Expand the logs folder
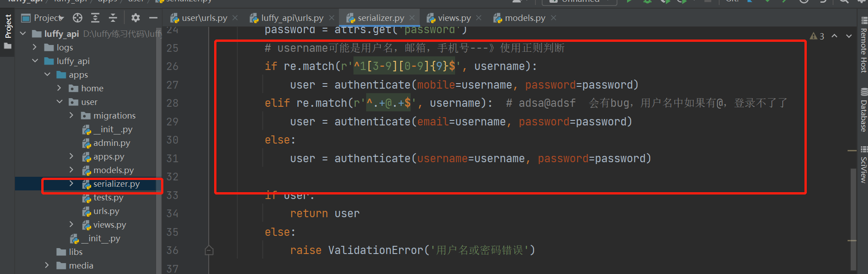 point(35,47)
